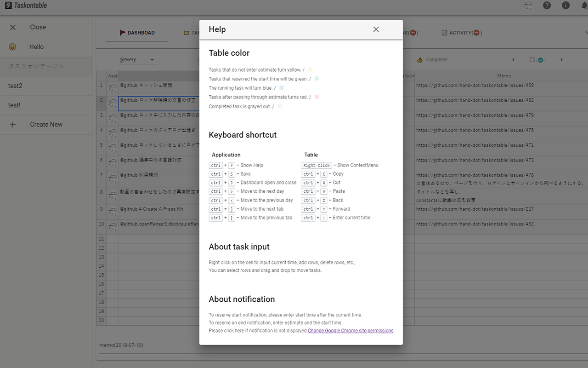Open the ACTIVITY tab
588x368 pixels.
461,32
